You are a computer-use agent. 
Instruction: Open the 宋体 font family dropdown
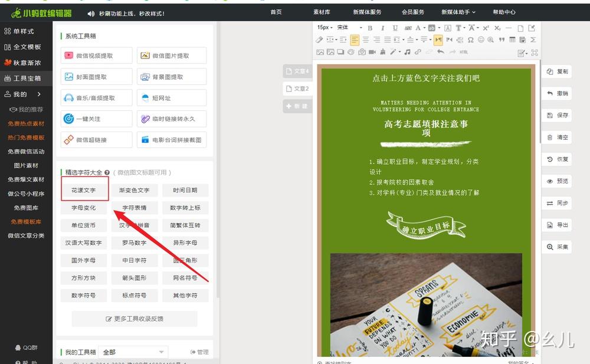point(349,28)
